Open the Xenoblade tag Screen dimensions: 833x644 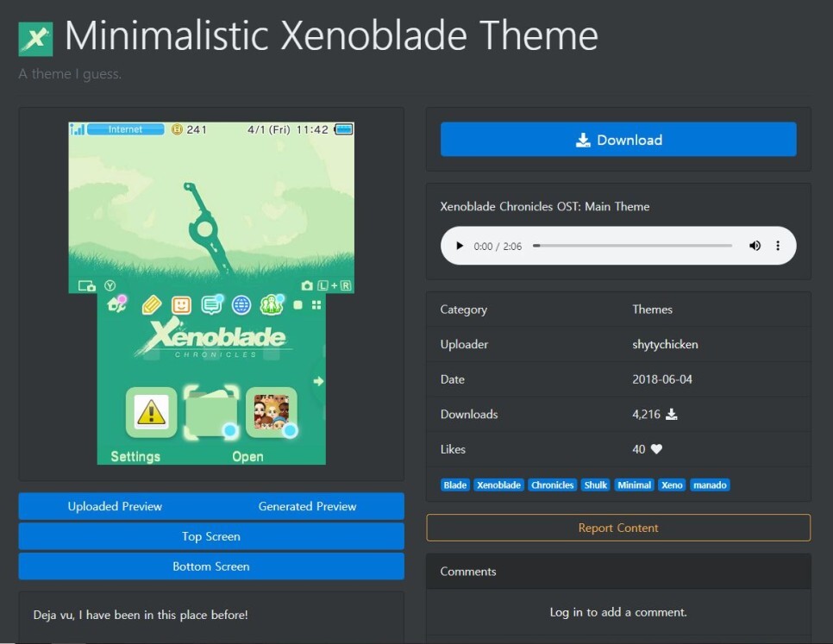(498, 485)
